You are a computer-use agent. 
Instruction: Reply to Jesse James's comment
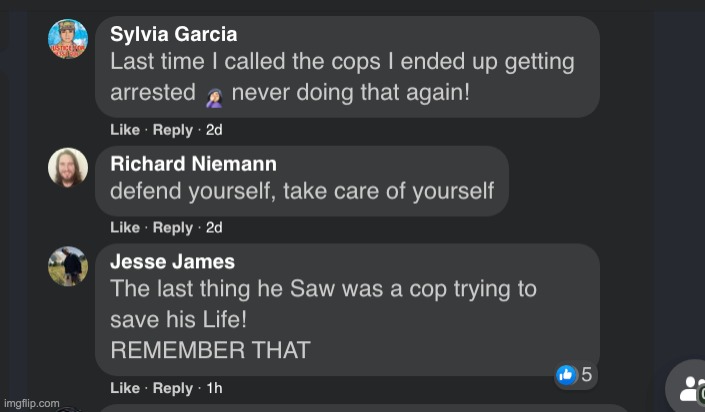tap(172, 388)
